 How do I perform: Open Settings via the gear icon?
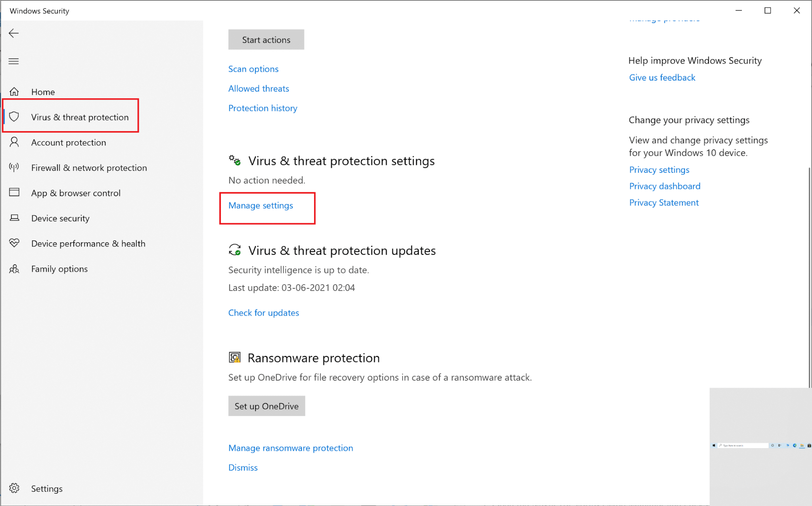tap(14, 488)
